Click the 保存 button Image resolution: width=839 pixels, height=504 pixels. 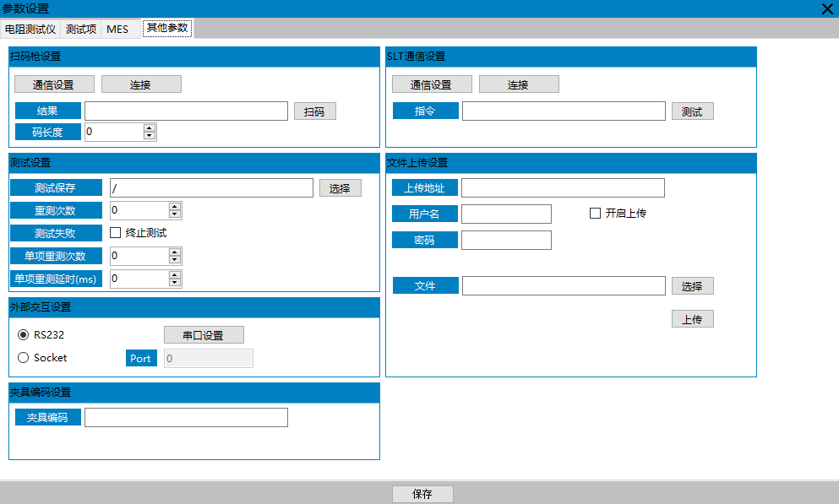[422, 494]
